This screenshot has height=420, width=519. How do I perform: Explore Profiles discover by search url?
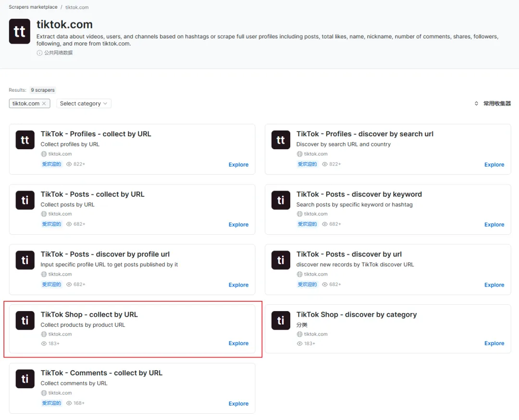494,165
